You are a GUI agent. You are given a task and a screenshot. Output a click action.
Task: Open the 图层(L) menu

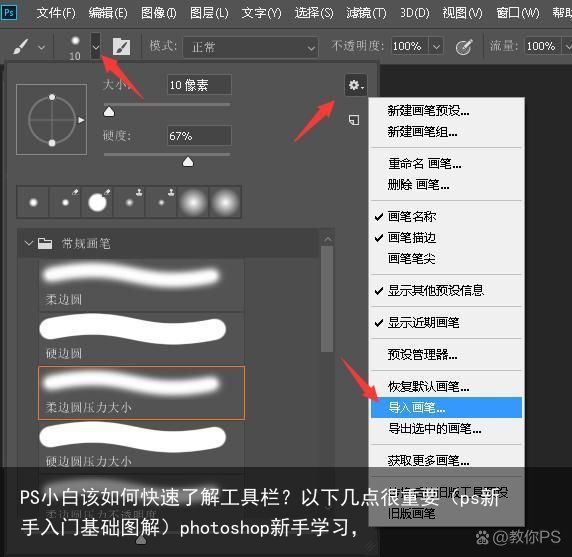point(209,13)
